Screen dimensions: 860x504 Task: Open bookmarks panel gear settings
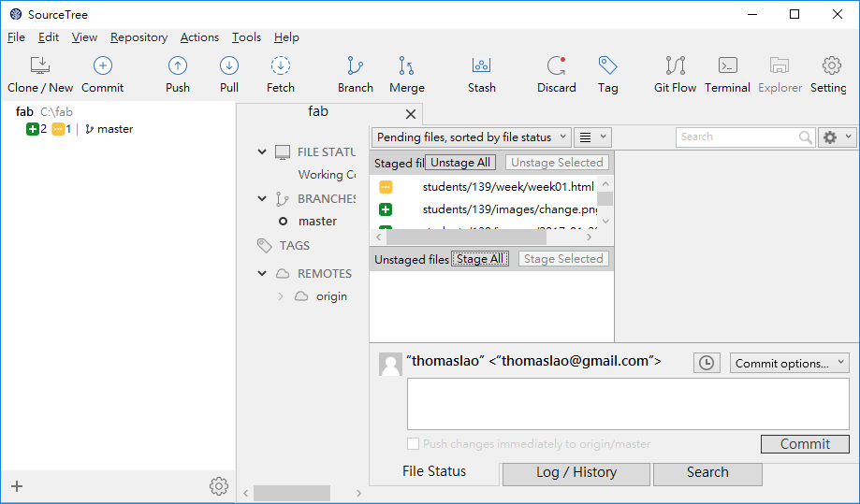point(219,486)
